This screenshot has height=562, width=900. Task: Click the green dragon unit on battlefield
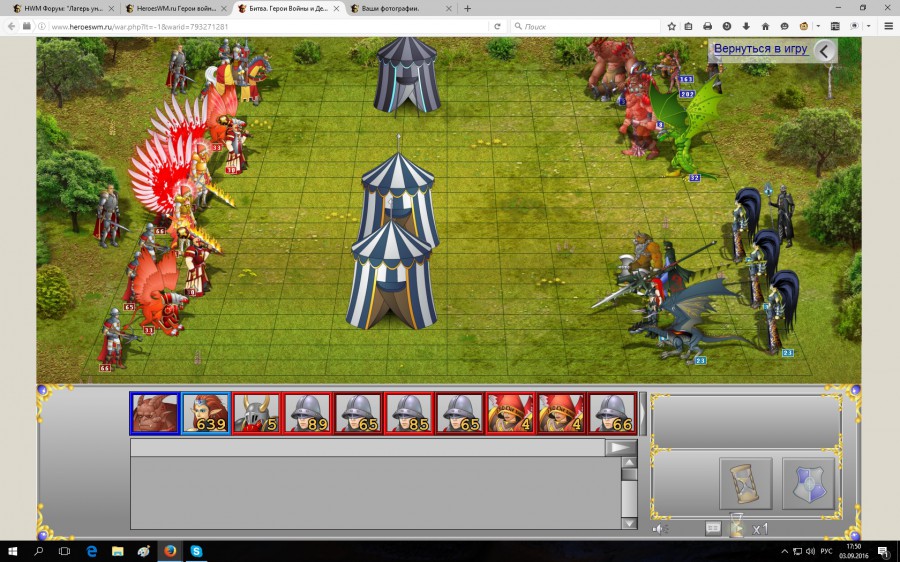(684, 131)
